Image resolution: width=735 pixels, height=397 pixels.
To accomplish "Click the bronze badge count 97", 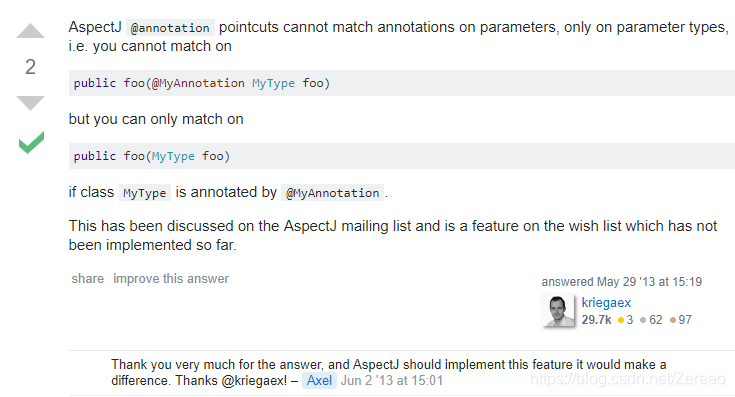I will coord(681,320).
